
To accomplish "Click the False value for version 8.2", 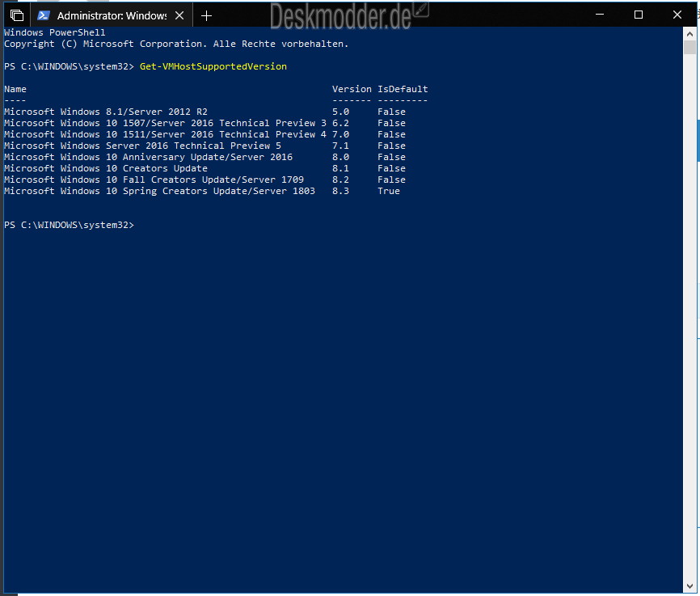I will pos(391,180).
